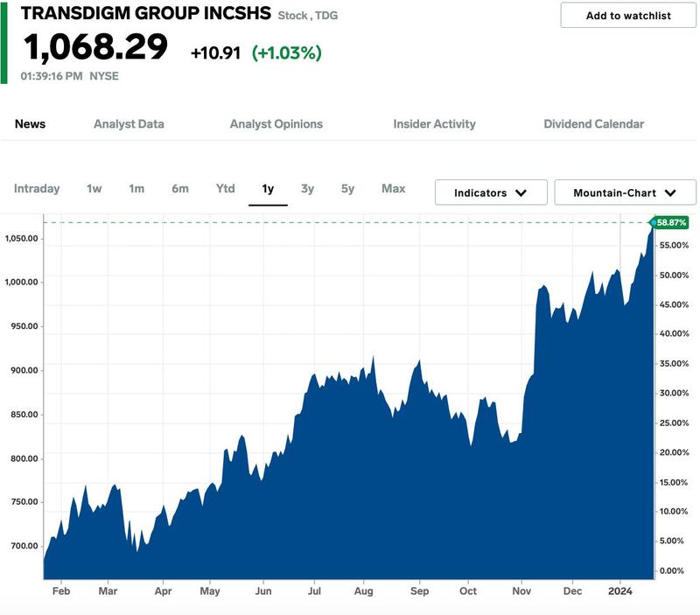Switch to Analyst Data tab
700x615 pixels.
point(129,124)
